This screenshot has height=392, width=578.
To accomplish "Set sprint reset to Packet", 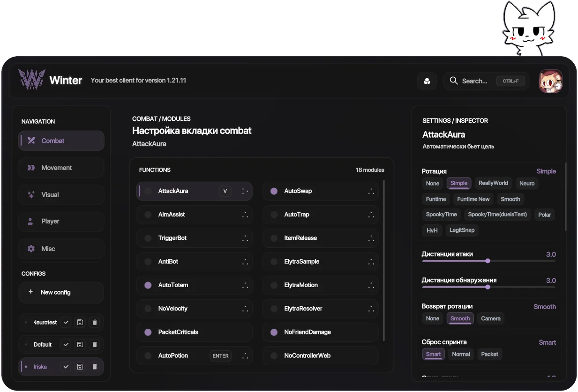I will pyautogui.click(x=490, y=354).
